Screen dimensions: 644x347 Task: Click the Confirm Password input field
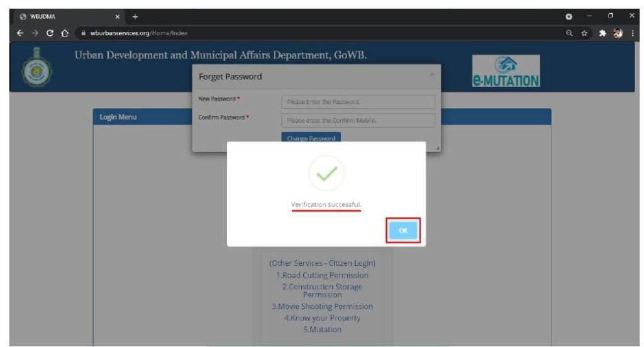pyautogui.click(x=358, y=120)
